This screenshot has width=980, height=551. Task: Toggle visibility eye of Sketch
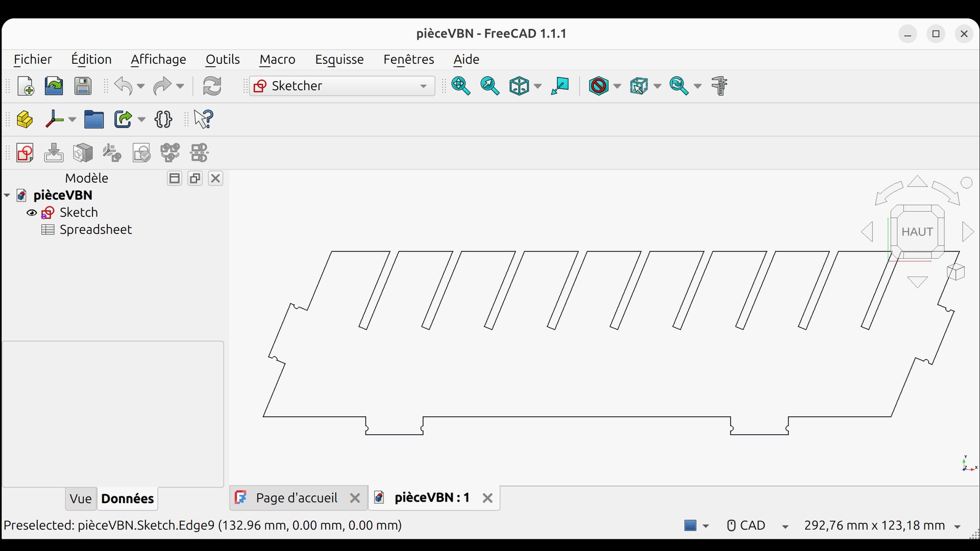tap(32, 213)
